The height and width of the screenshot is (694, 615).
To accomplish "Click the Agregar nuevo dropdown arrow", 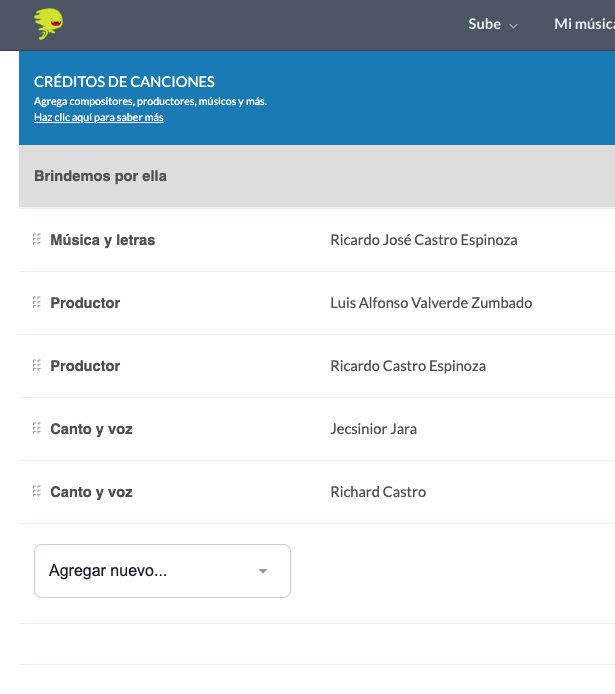I will (x=263, y=571).
